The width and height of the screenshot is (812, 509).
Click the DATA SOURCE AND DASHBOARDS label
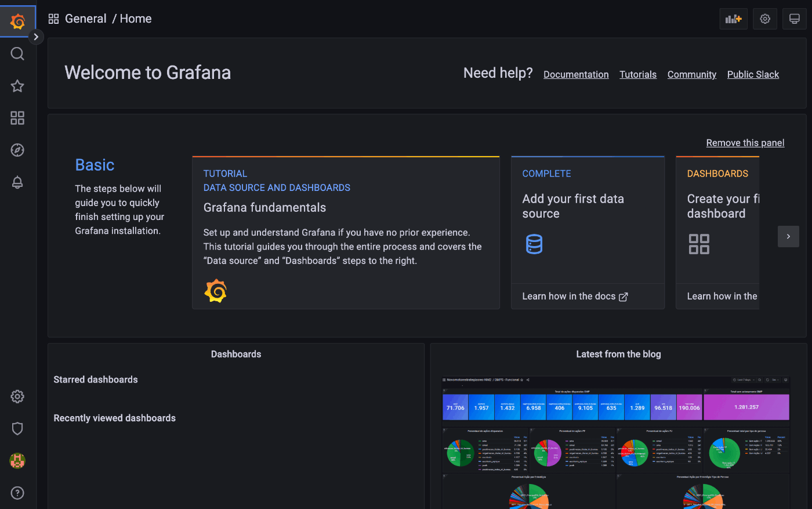277,187
